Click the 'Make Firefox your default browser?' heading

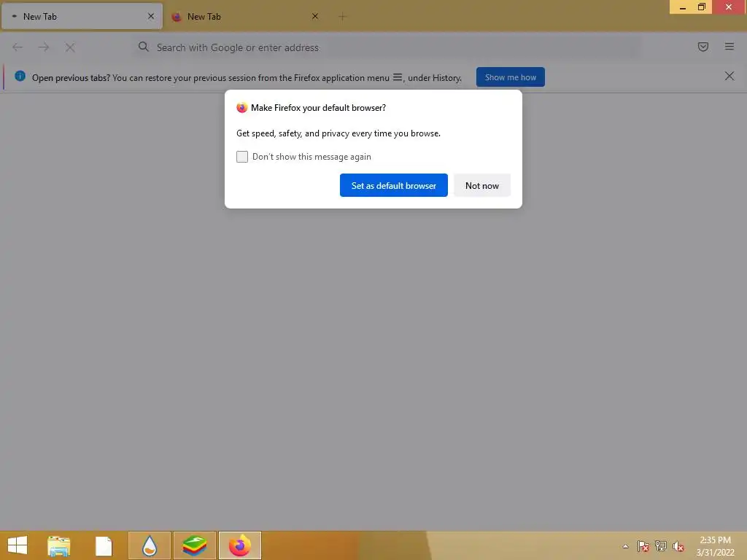point(318,108)
